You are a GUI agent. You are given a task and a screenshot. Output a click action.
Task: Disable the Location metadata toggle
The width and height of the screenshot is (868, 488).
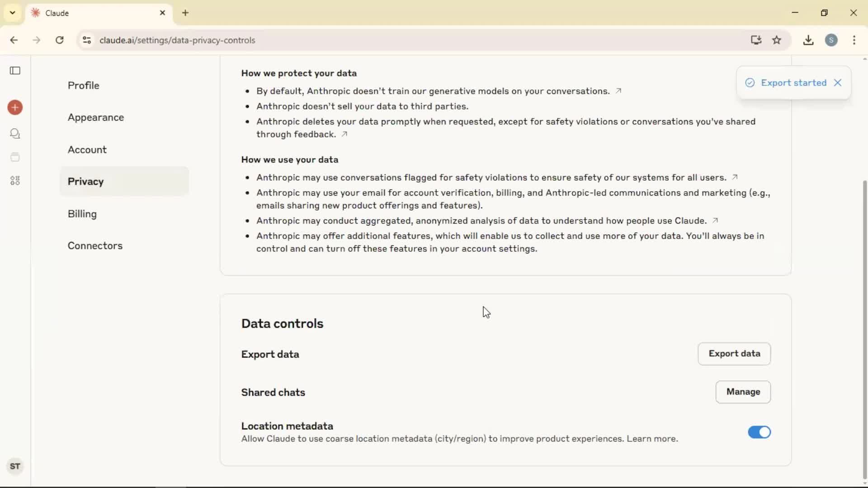pyautogui.click(x=759, y=432)
